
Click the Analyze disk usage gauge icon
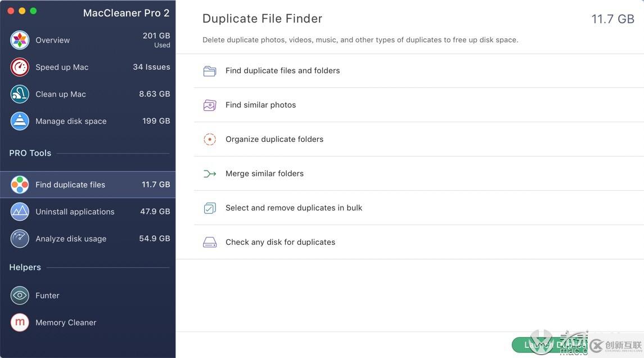click(x=20, y=239)
